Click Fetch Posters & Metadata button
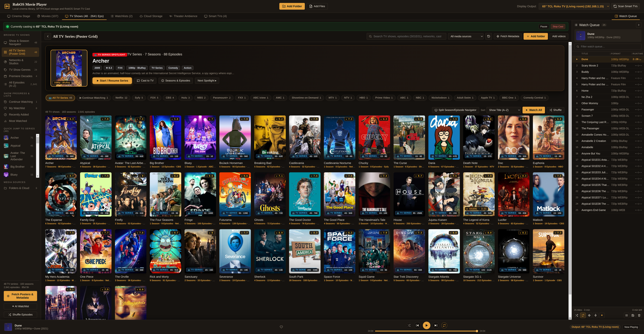The width and height of the screenshot is (644, 334). [21, 296]
